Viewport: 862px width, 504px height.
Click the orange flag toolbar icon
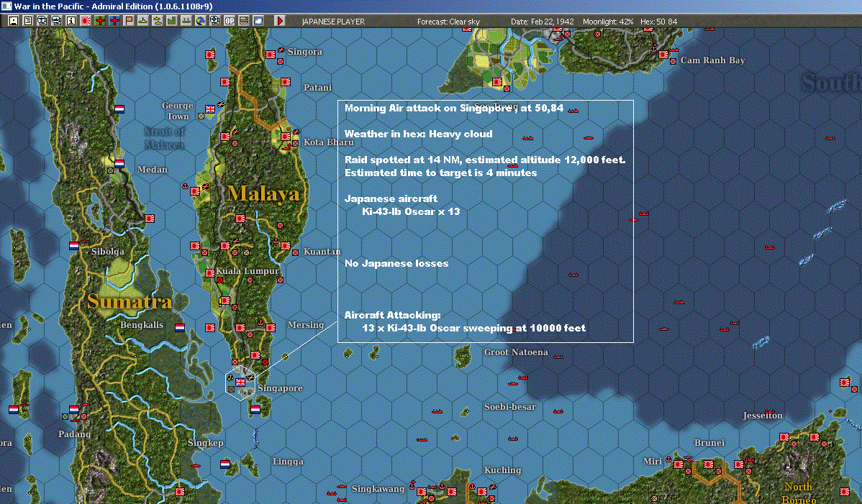pos(128,21)
